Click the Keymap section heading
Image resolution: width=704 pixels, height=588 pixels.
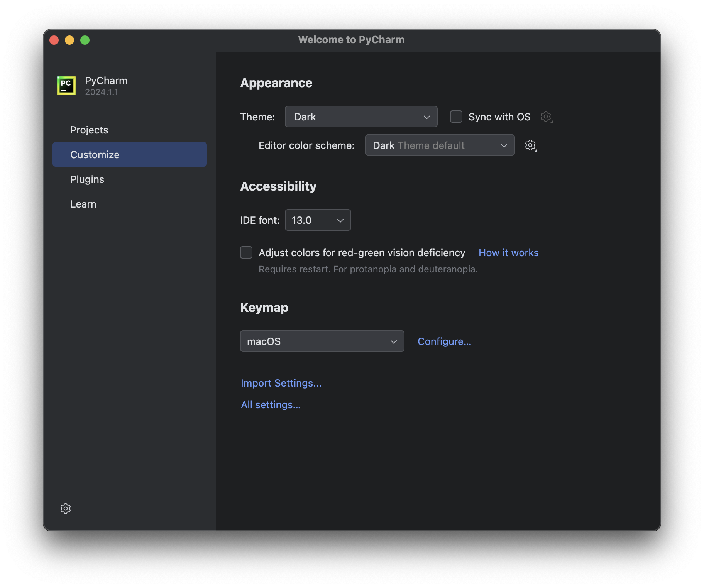click(x=264, y=308)
